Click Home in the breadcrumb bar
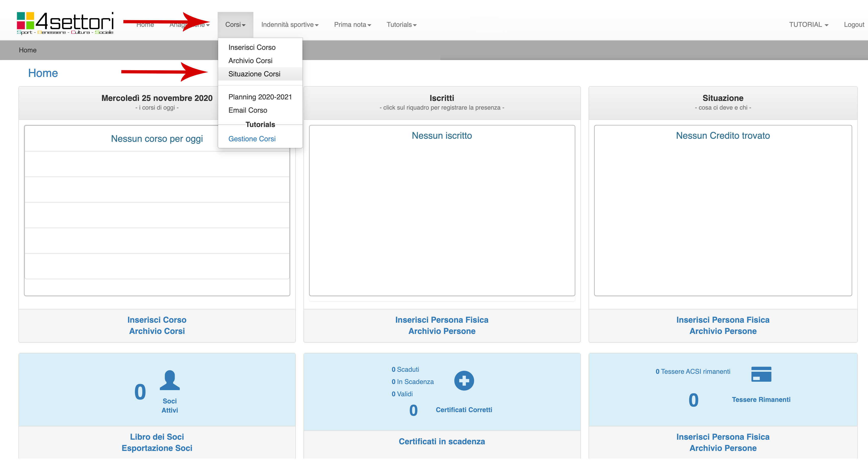Screen dimensions: 868x466 [x=28, y=50]
